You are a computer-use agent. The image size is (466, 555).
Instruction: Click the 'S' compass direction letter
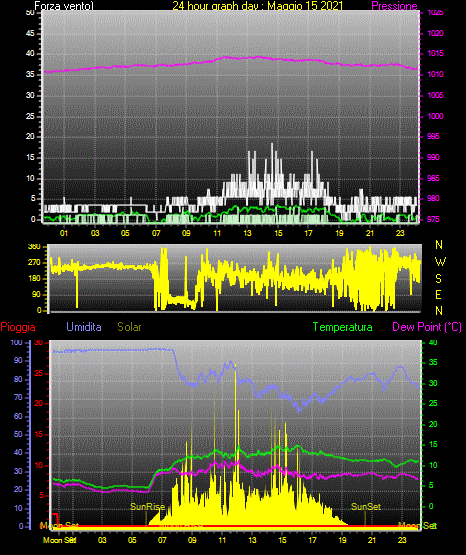(x=438, y=279)
